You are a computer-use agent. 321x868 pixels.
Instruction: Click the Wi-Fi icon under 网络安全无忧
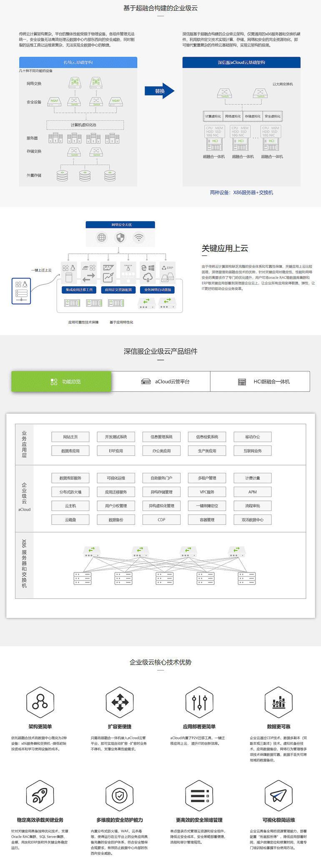tap(139, 238)
